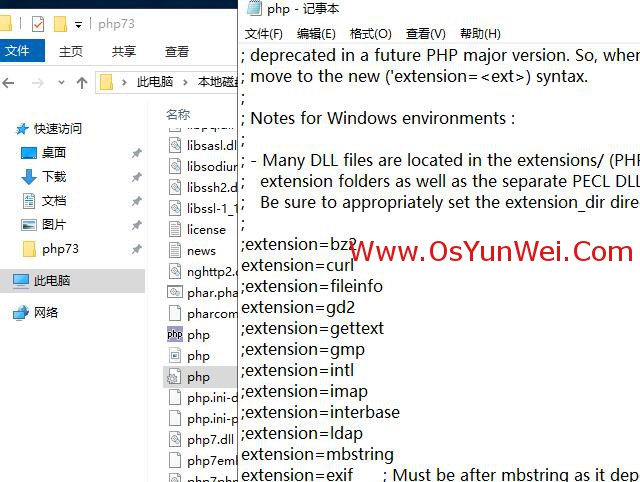
Task: Click the blue 文件 tab in Explorer
Action: pos(21,51)
